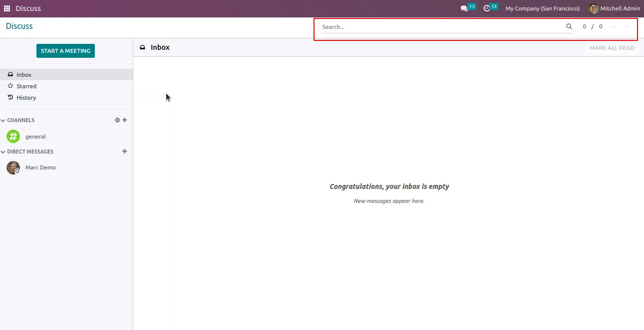
Task: Click "New messages appear here." text
Action: click(389, 201)
